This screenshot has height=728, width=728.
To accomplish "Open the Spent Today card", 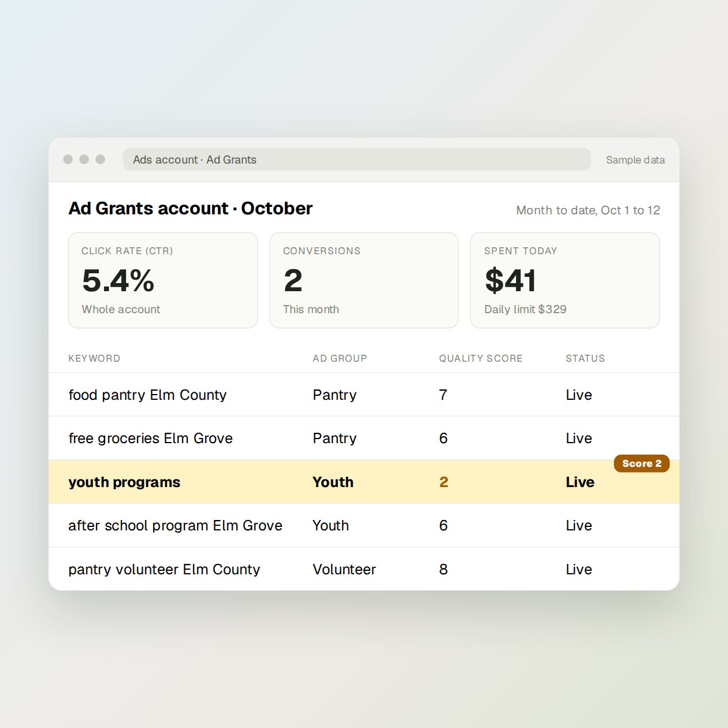I will 565,280.
